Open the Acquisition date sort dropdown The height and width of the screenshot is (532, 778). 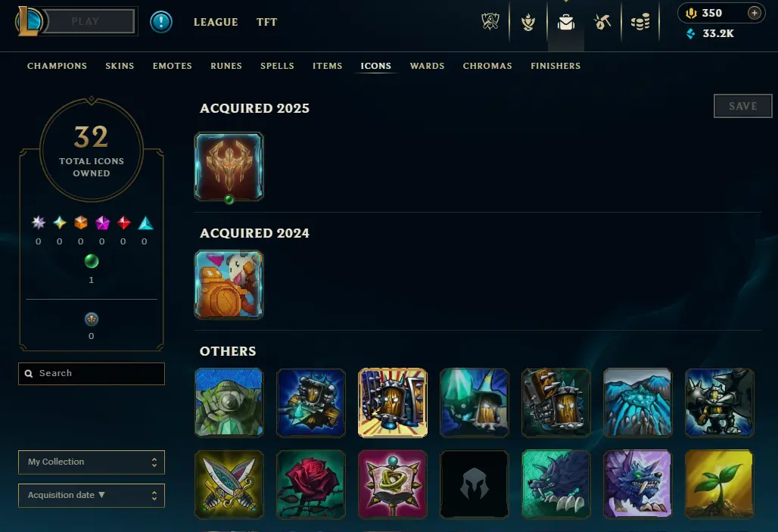tap(92, 495)
